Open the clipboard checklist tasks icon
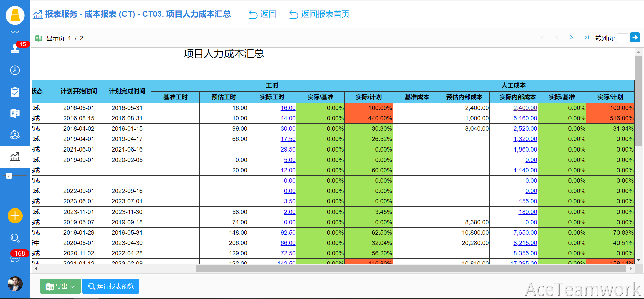The height and width of the screenshot is (299, 644). (15, 92)
